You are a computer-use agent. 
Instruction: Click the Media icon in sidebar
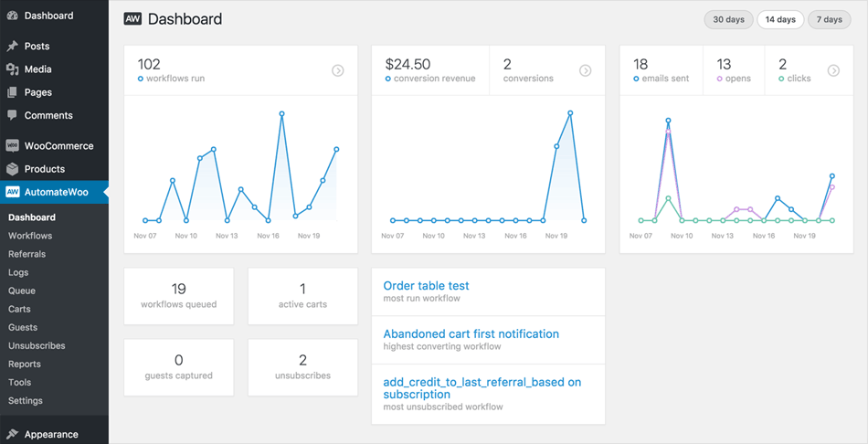tap(12, 69)
